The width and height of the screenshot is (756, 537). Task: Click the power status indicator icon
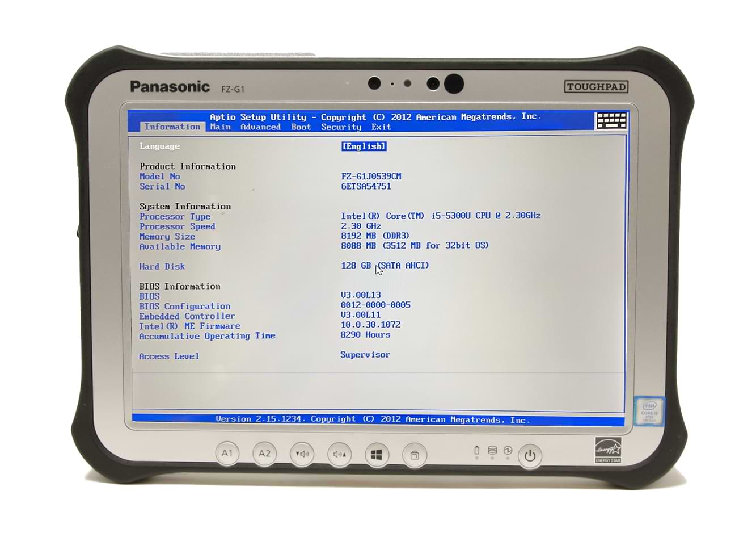(508, 451)
